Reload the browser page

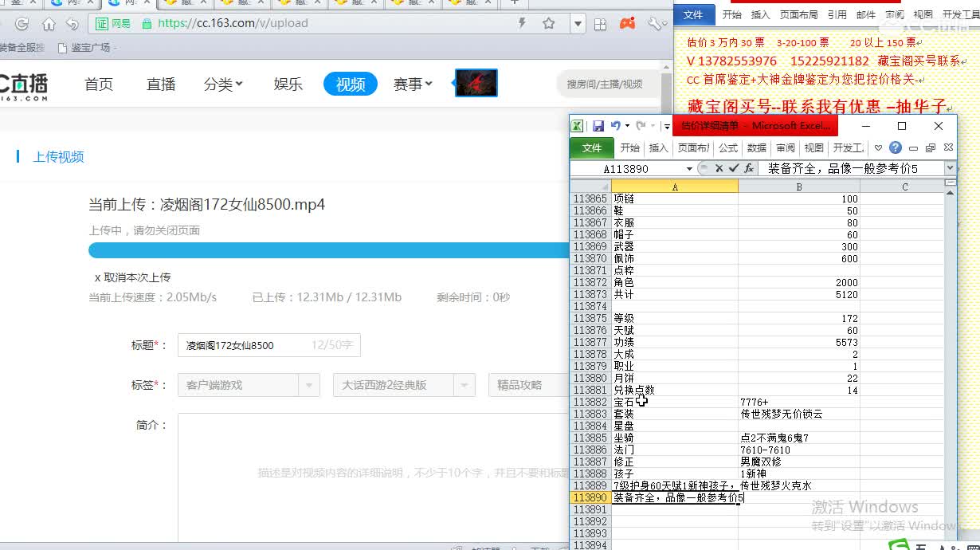pos(22,23)
